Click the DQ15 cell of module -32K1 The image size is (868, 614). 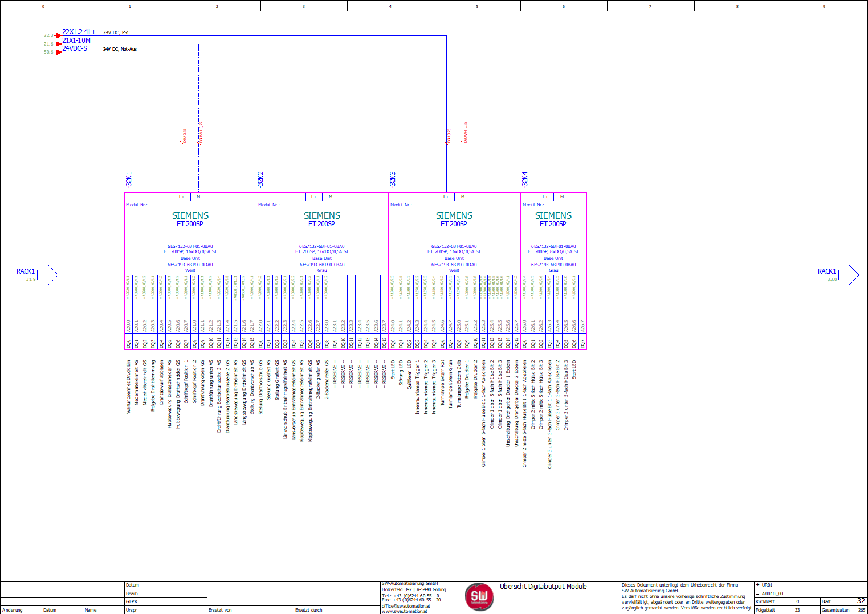[x=252, y=342]
